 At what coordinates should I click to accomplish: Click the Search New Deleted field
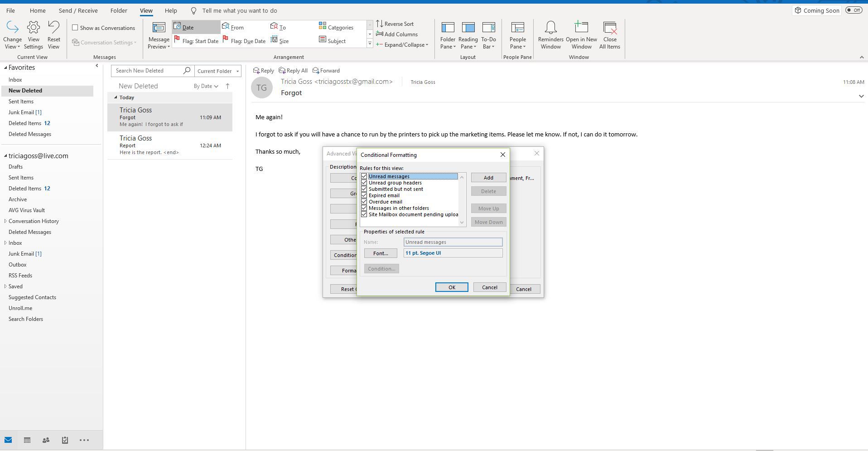point(148,71)
